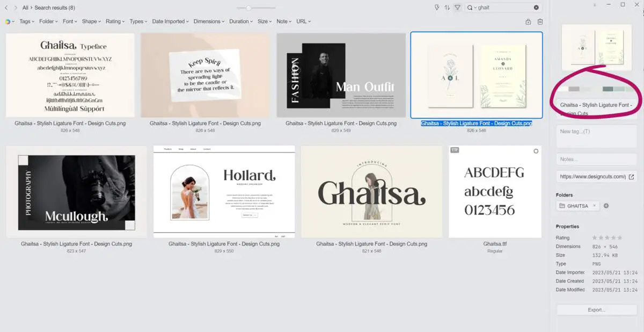
Task: Rate the image three stars
Action: 608,237
